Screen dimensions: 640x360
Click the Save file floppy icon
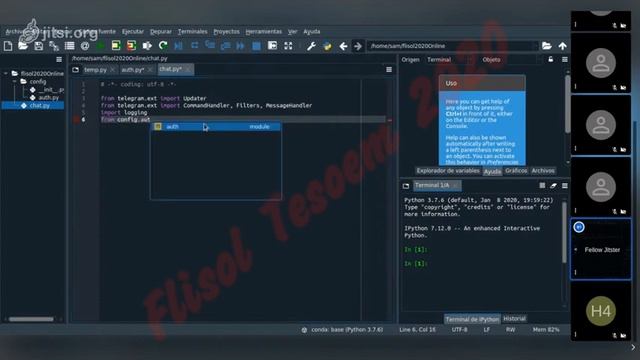click(38, 46)
